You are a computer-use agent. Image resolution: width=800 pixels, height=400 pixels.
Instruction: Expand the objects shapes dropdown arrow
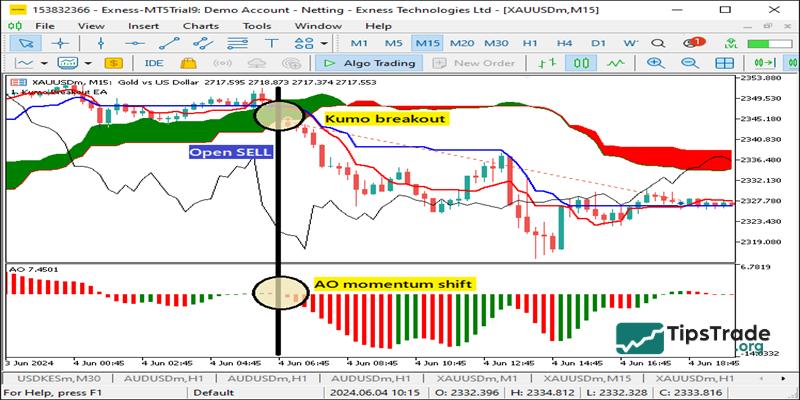coord(324,43)
